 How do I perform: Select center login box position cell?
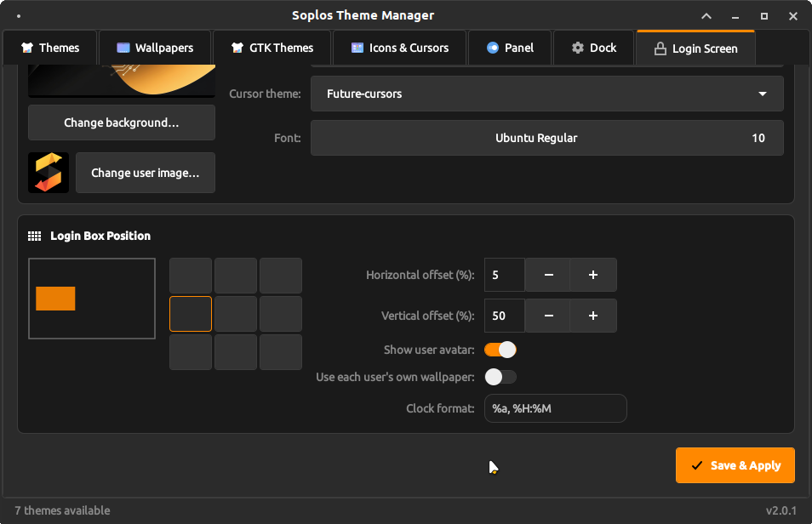click(x=236, y=314)
